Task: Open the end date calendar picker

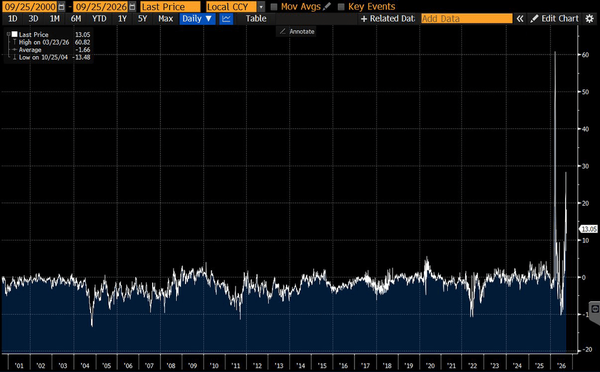Action: [132, 7]
